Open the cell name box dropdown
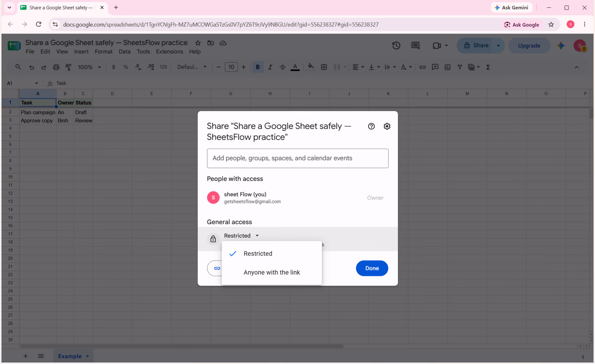Image resolution: width=595 pixels, height=364 pixels. [x=36, y=83]
